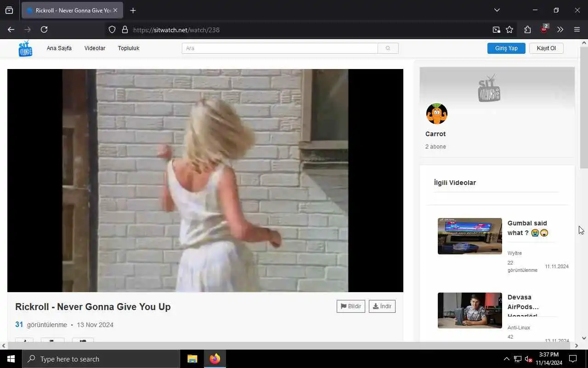Open a new tab with the plus button
The image size is (588, 368).
point(133,10)
